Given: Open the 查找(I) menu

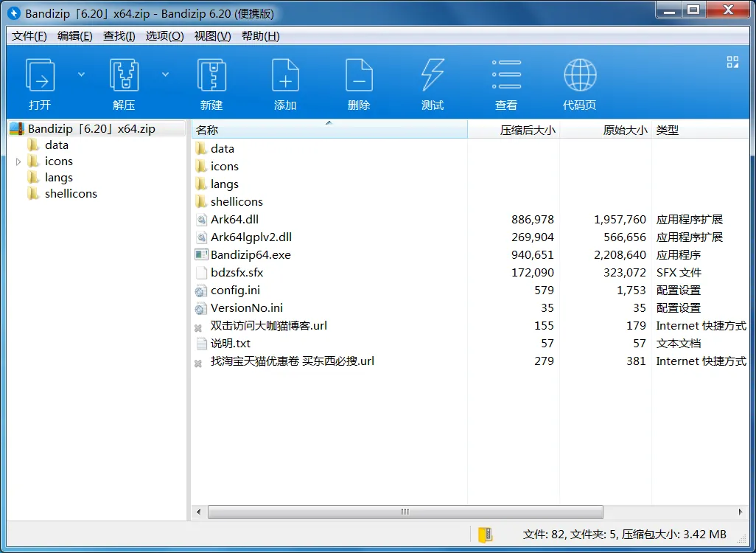Looking at the screenshot, I should 119,36.
